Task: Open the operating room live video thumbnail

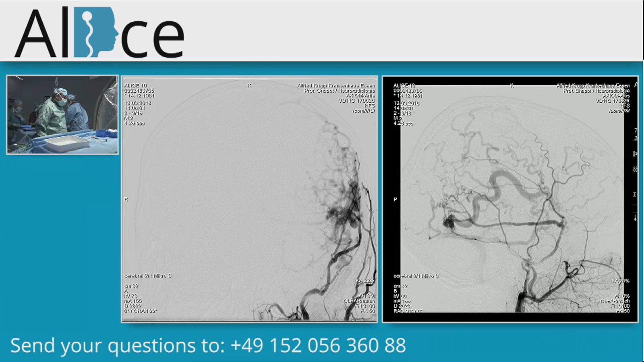Action: coord(62,115)
